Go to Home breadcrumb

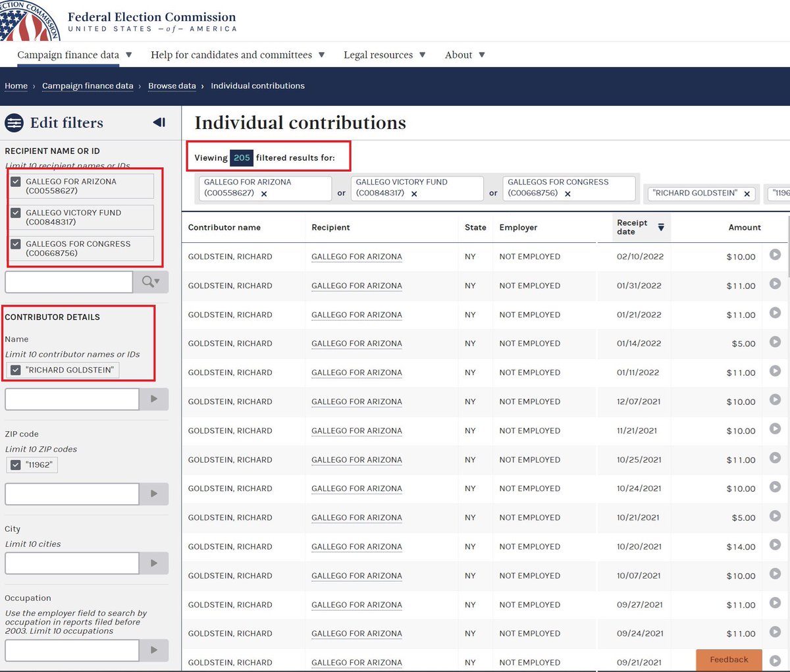[16, 86]
